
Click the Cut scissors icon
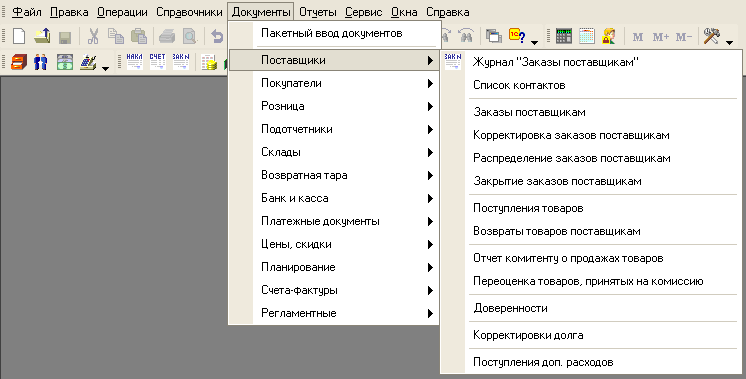pyautogui.click(x=93, y=37)
